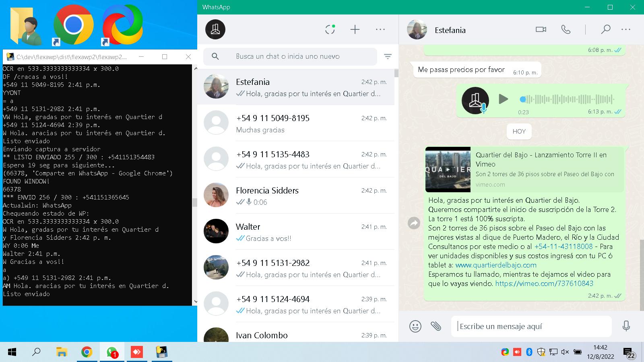Open your WhatsApp profile avatar
644x362 pixels.
tap(215, 29)
